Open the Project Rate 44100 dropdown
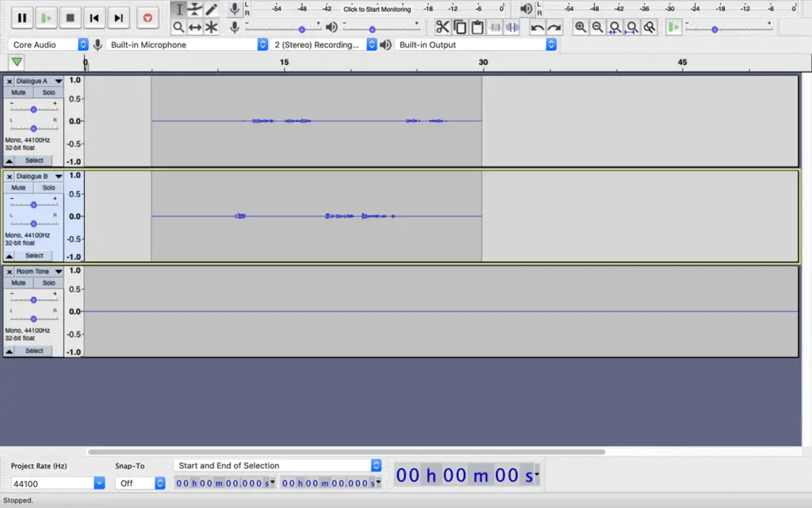Image resolution: width=812 pixels, height=508 pixels. [99, 483]
